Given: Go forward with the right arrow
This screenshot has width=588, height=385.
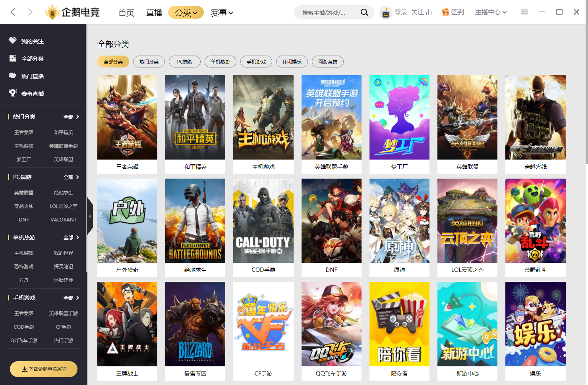Looking at the screenshot, I should [30, 12].
